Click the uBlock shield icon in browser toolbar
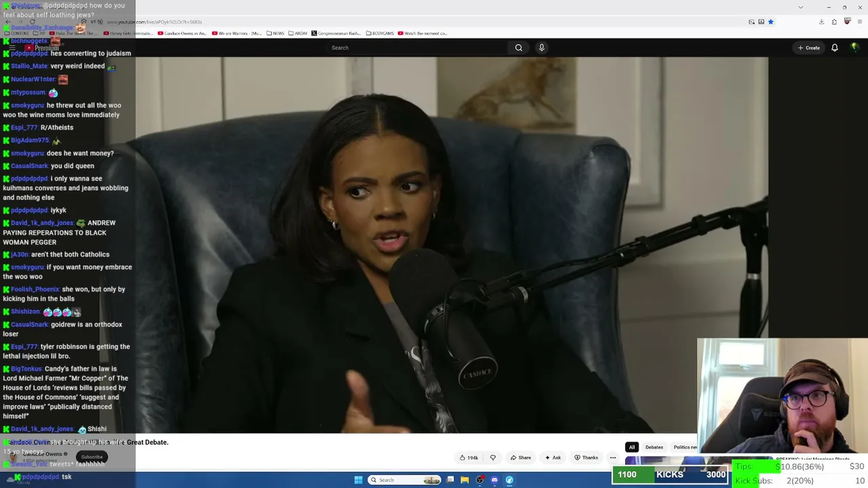This screenshot has height=488, width=868. pos(847,22)
